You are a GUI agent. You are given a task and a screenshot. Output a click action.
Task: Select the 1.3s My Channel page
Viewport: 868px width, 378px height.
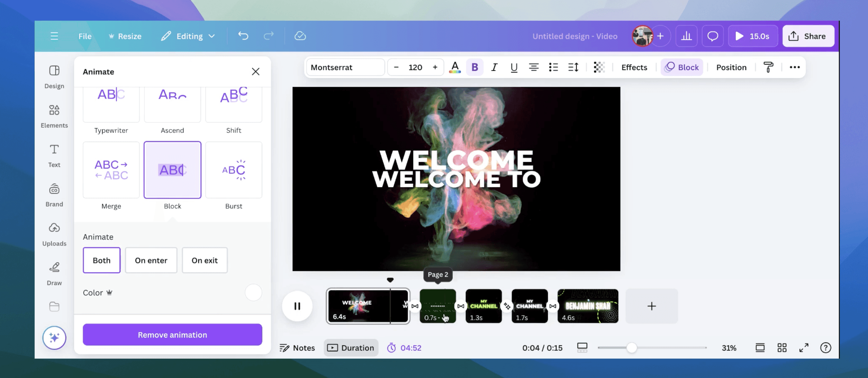pos(484,306)
